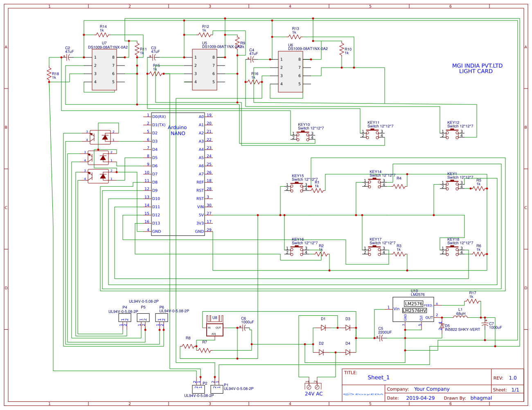Image resolution: width=532 pixels, height=410 pixels.
Task: Click the LM2576HV regulator block U10
Action: (x=413, y=309)
